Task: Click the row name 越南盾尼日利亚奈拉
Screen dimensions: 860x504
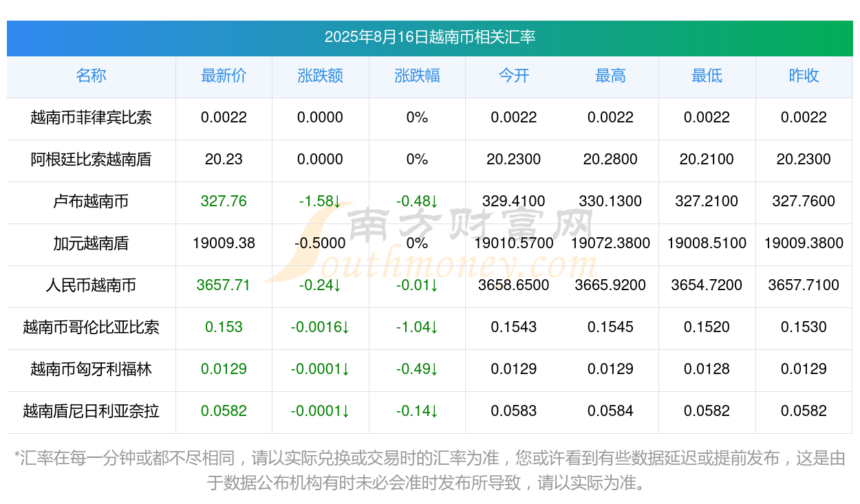Action: 91,411
